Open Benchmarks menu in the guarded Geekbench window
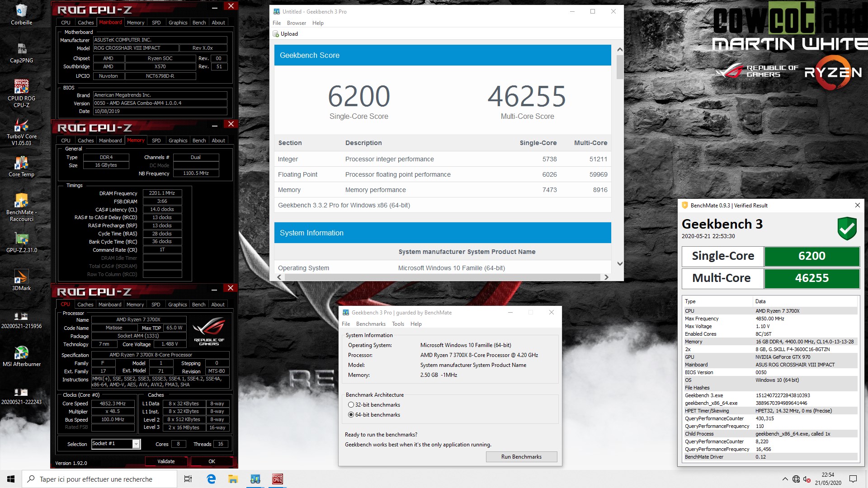This screenshot has height=488, width=868. 371,324
